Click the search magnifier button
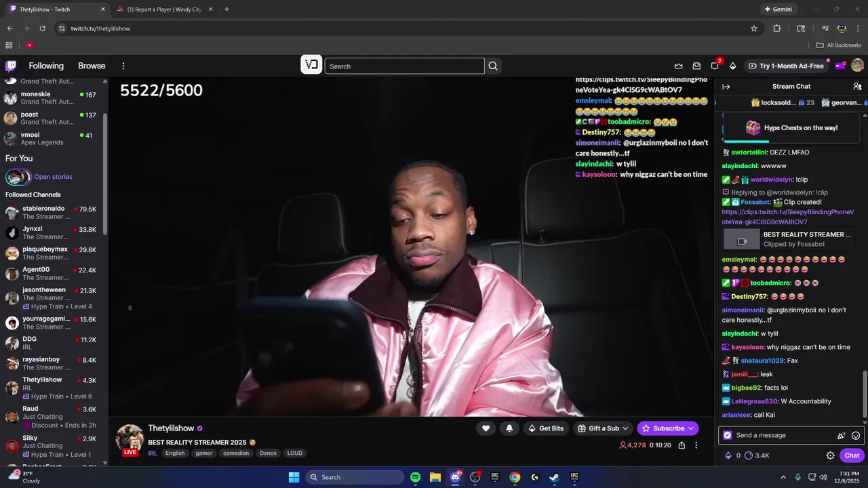This screenshot has width=868, height=488. click(493, 66)
